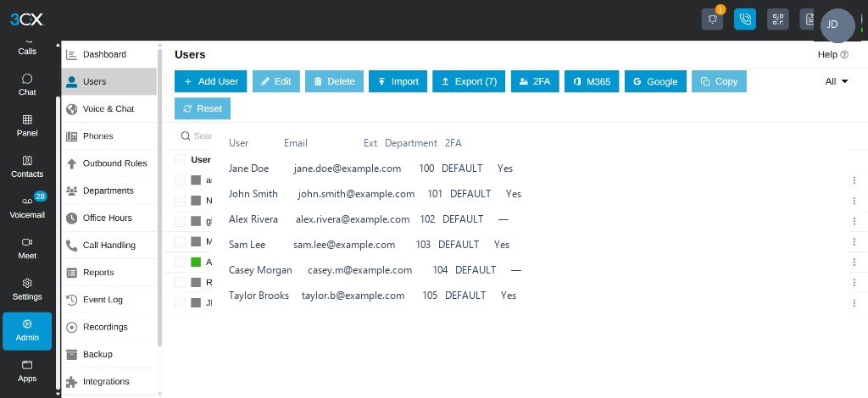868x398 pixels.
Task: Open the QR code icon in header
Action: 778,19
